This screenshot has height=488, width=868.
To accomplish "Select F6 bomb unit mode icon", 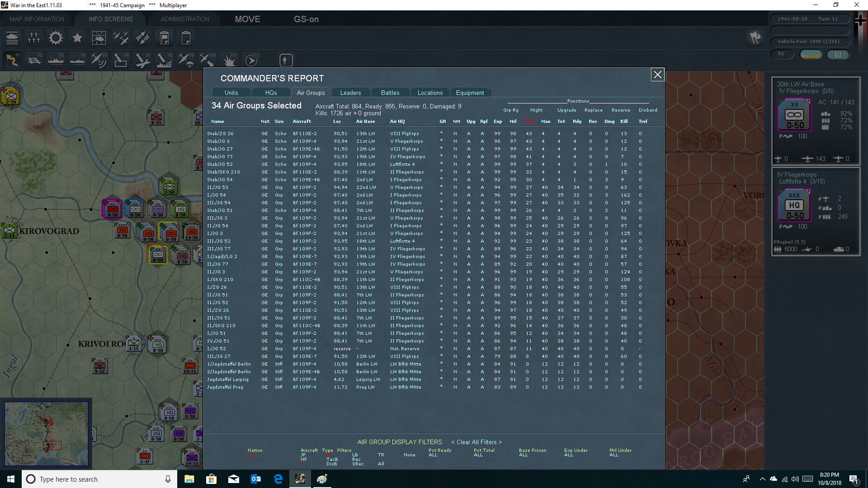I will [120, 60].
